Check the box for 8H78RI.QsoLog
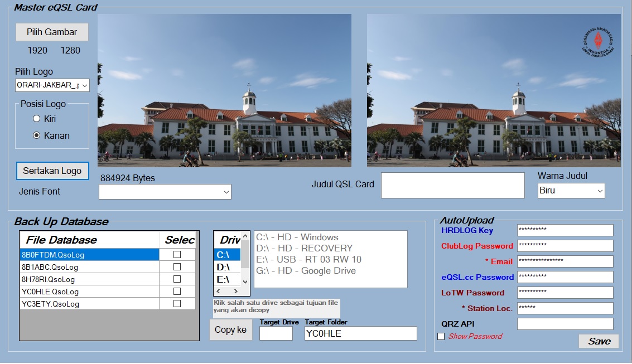Image resolution: width=632 pixels, height=364 pixels. pos(177,279)
